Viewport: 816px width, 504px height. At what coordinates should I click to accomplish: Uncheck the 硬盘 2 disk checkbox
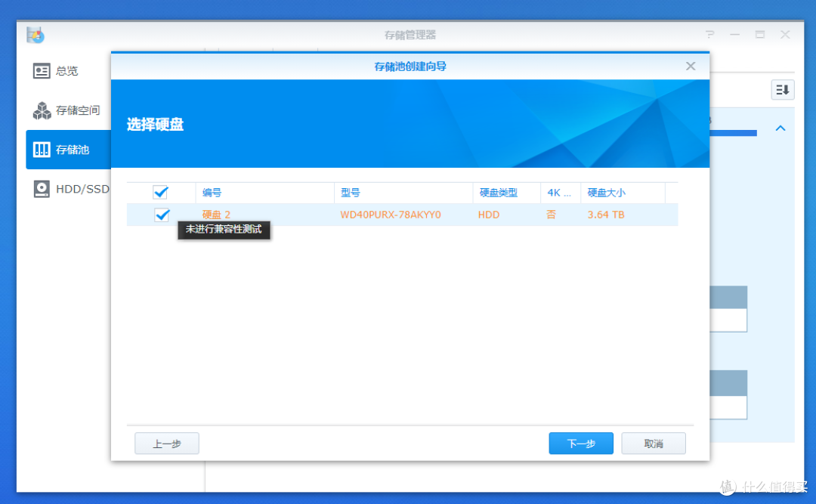click(161, 215)
